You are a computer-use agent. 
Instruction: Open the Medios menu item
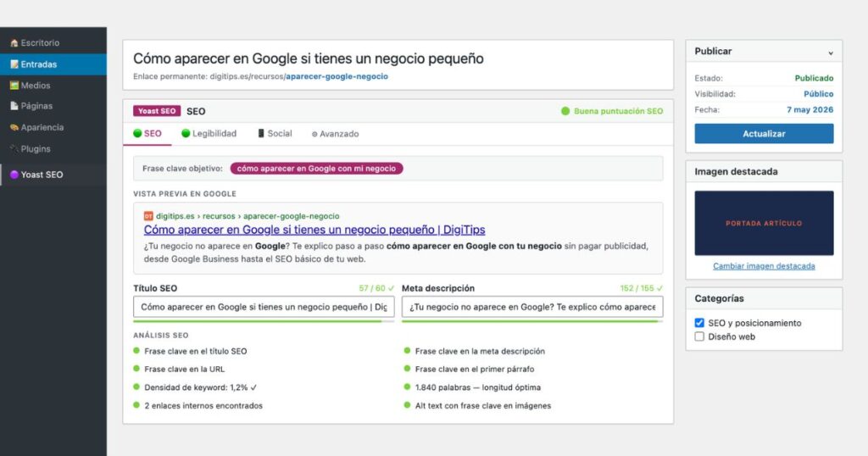53,86
